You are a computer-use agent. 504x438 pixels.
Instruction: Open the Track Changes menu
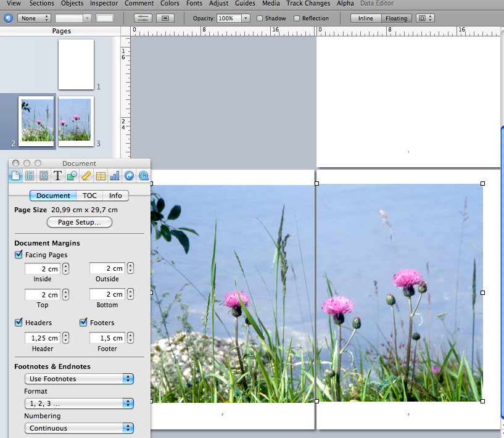(x=308, y=4)
